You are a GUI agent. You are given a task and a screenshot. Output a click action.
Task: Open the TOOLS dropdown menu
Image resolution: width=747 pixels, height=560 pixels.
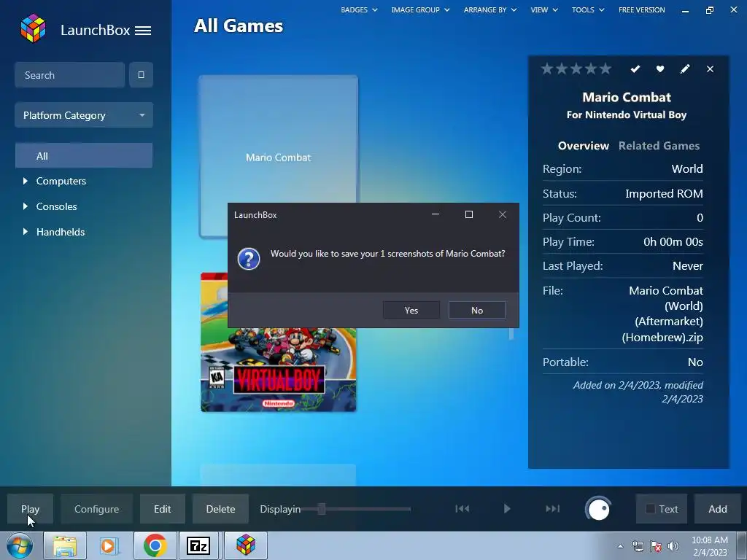point(588,9)
